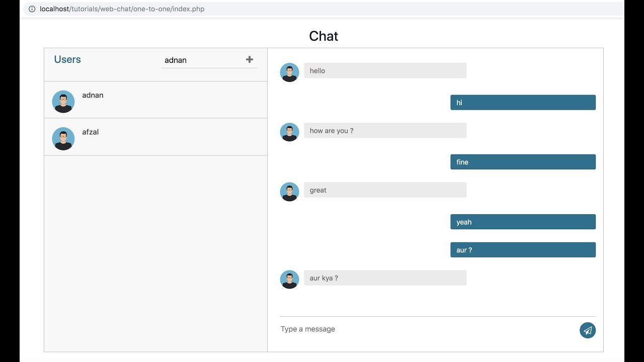This screenshot has height=362, width=644.
Task: Select user afzal from the list
Action: click(x=155, y=137)
